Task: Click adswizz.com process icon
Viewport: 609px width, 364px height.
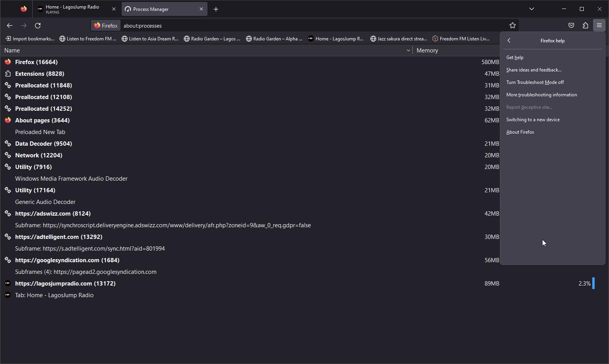Action: click(x=8, y=213)
